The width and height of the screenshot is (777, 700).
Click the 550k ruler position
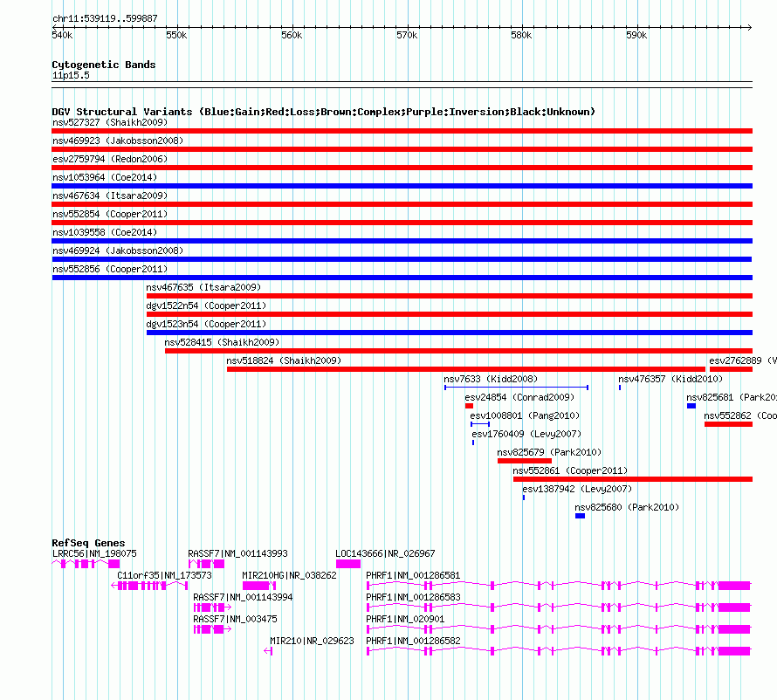coord(176,35)
